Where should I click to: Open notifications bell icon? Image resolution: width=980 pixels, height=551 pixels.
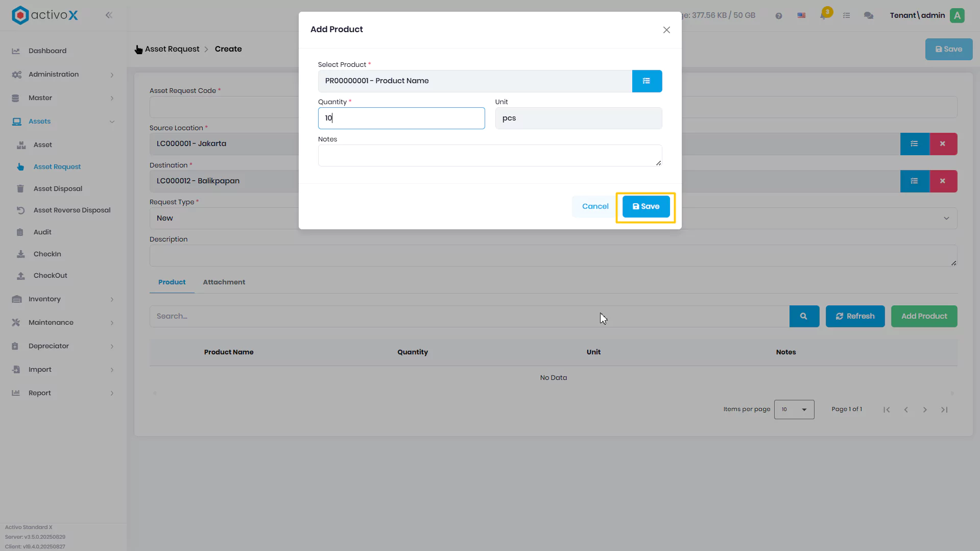(824, 15)
